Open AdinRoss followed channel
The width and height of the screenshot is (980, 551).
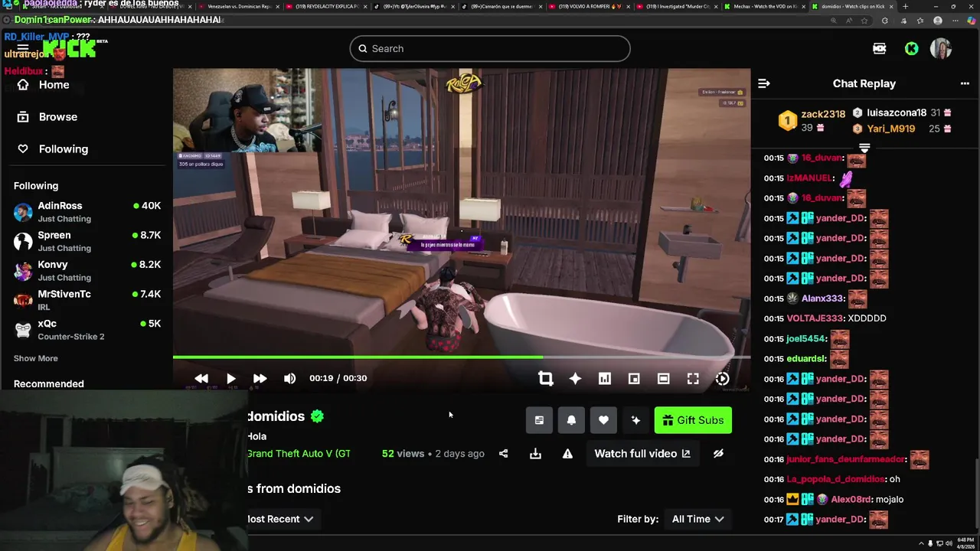(x=87, y=212)
